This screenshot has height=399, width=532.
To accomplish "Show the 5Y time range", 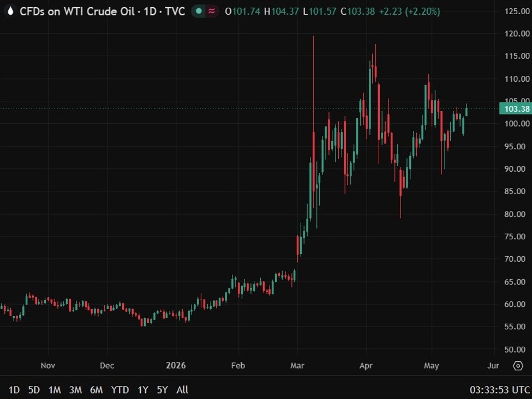I will (x=163, y=390).
